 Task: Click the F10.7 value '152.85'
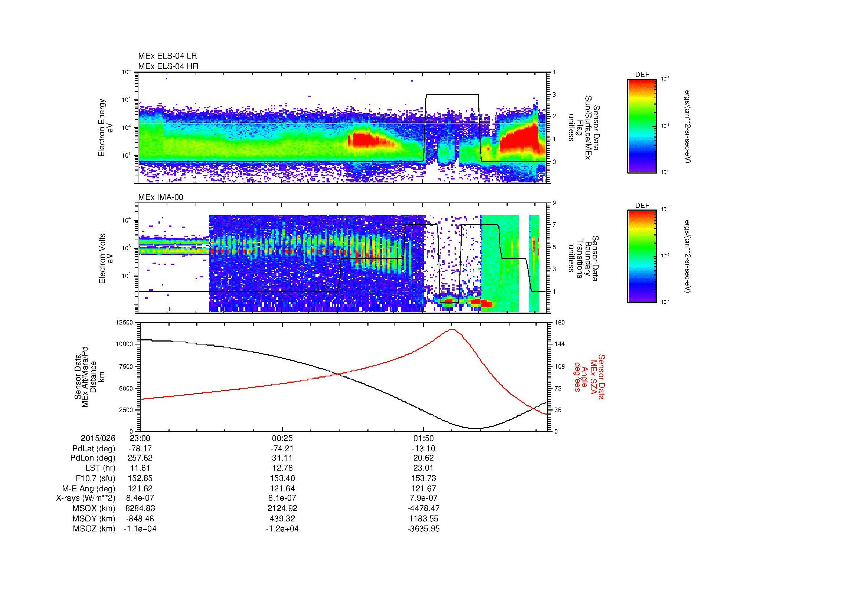pos(140,478)
